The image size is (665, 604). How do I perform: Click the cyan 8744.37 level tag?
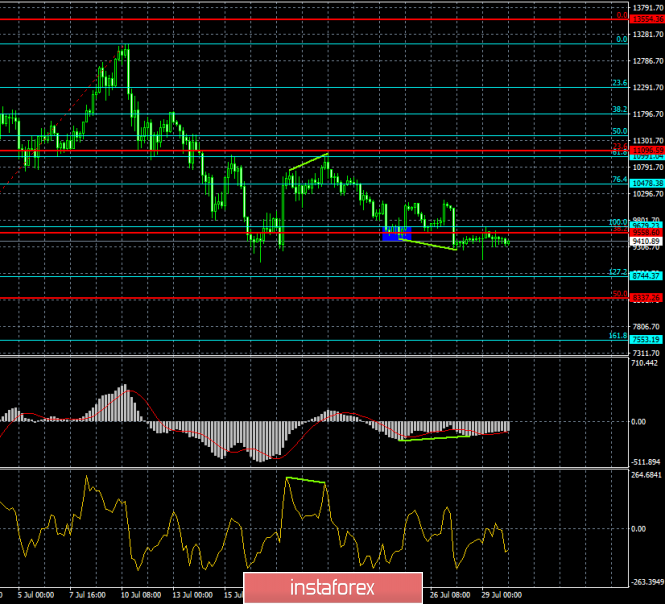coord(646,276)
